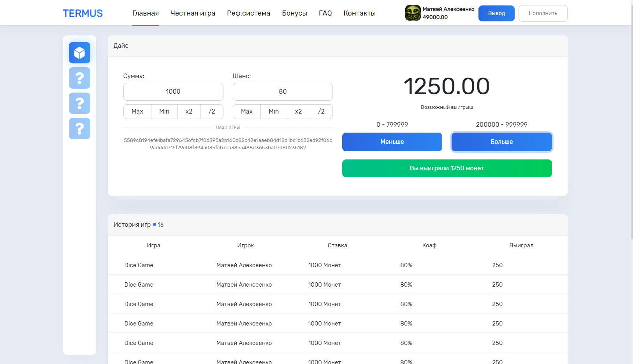The image size is (633, 364).
Task: Click the Шанс chance input field
Action: tap(283, 92)
